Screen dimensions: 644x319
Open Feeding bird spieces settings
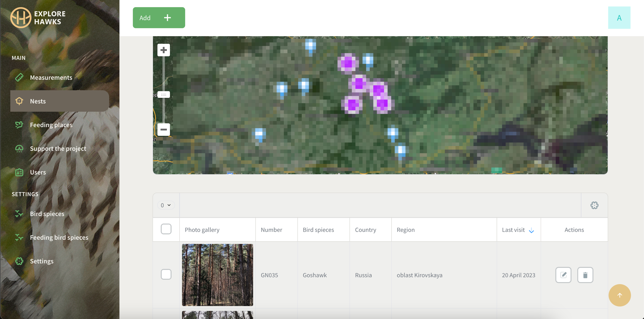point(59,237)
